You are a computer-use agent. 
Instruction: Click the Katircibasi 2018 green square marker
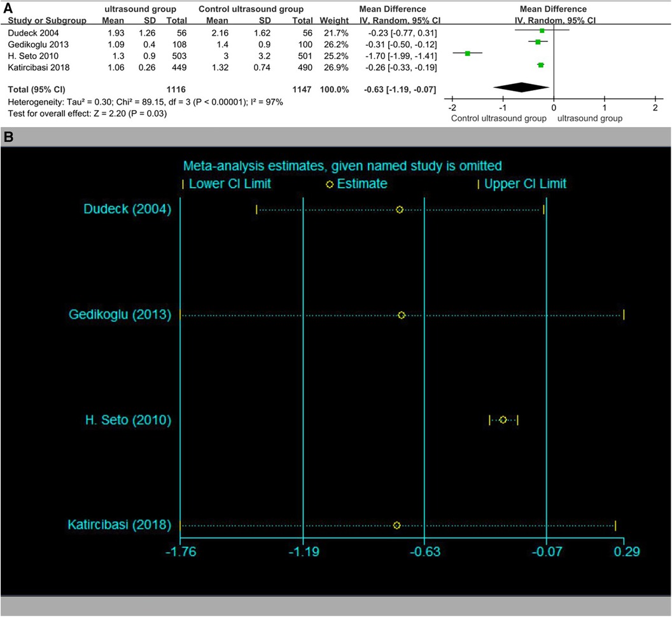541,65
